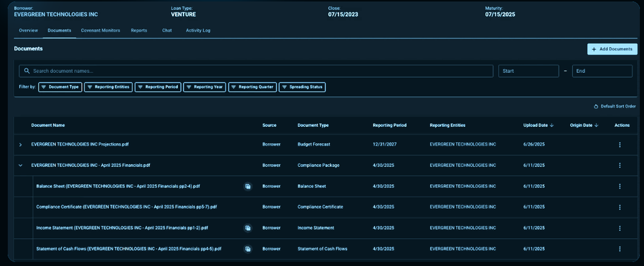Open actions menu for Compliance Certificate row
Image resolution: width=644 pixels, height=266 pixels.
click(x=620, y=207)
